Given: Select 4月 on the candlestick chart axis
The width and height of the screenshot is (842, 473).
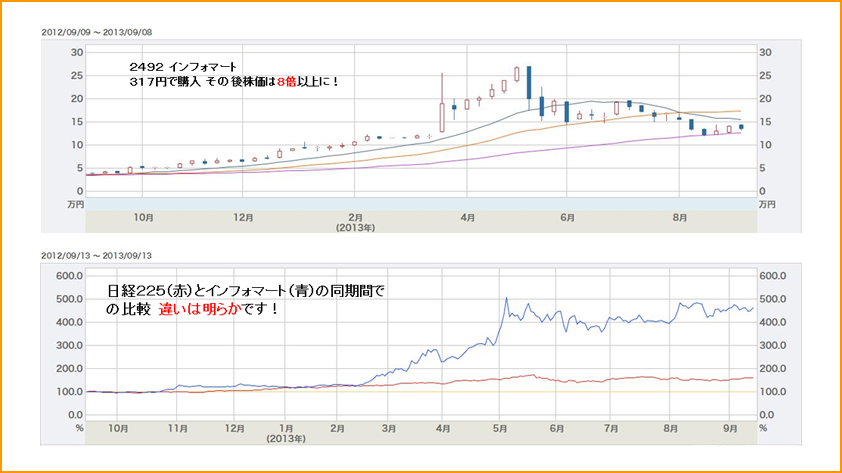Looking at the screenshot, I should pyautogui.click(x=467, y=215).
